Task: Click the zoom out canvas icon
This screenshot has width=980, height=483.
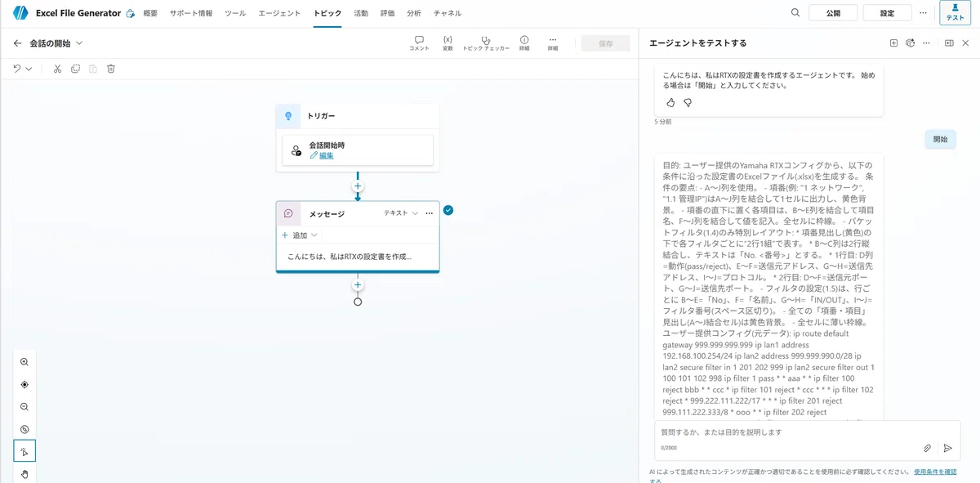Action: point(24,407)
